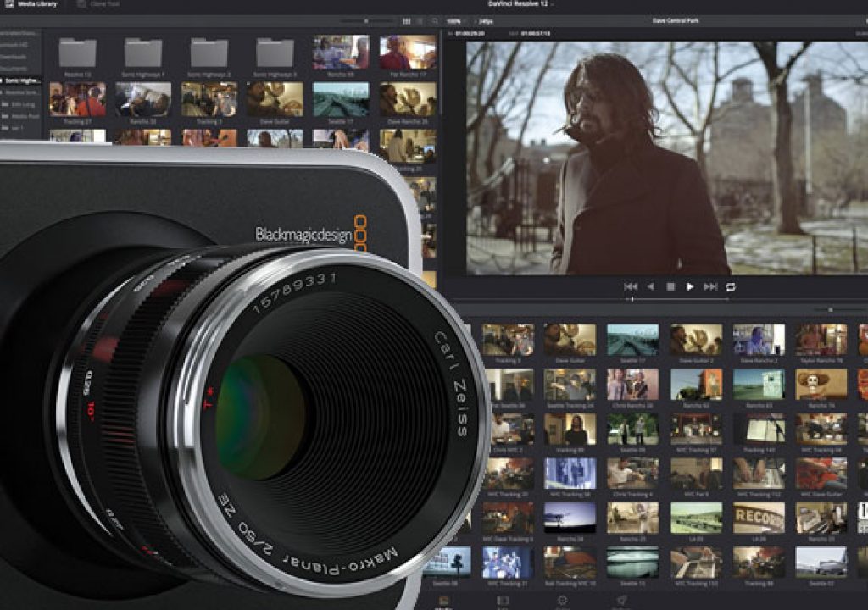Click the 24fps frame rate label
The height and width of the screenshot is (610, 868).
pos(486,21)
